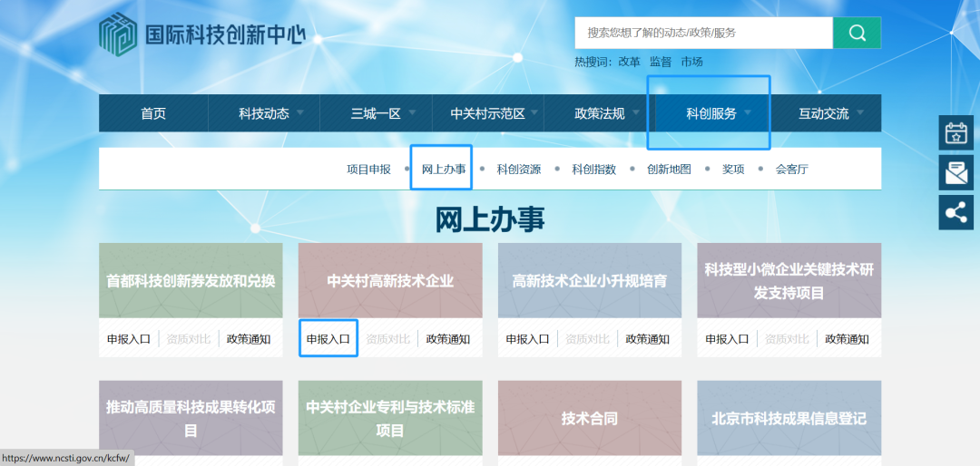Expand the 互动交流 dropdown arrow
Viewport: 980px width, 466px height.
click(x=860, y=113)
